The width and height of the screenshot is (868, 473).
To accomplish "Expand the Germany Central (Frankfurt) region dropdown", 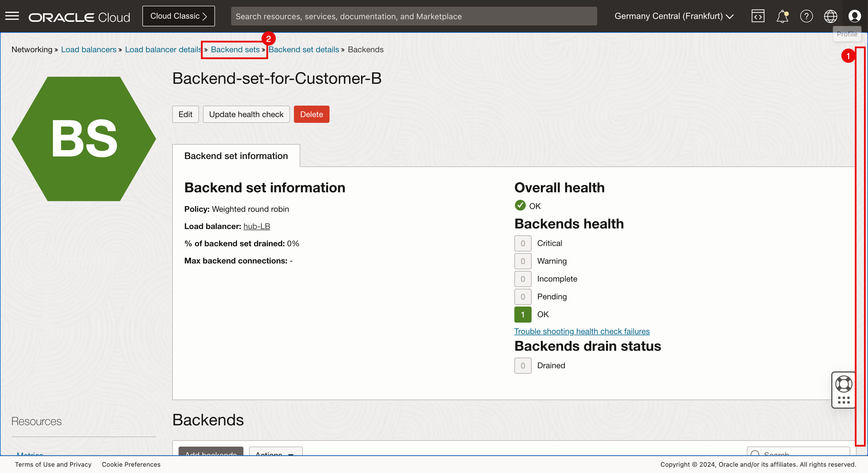I will [674, 16].
